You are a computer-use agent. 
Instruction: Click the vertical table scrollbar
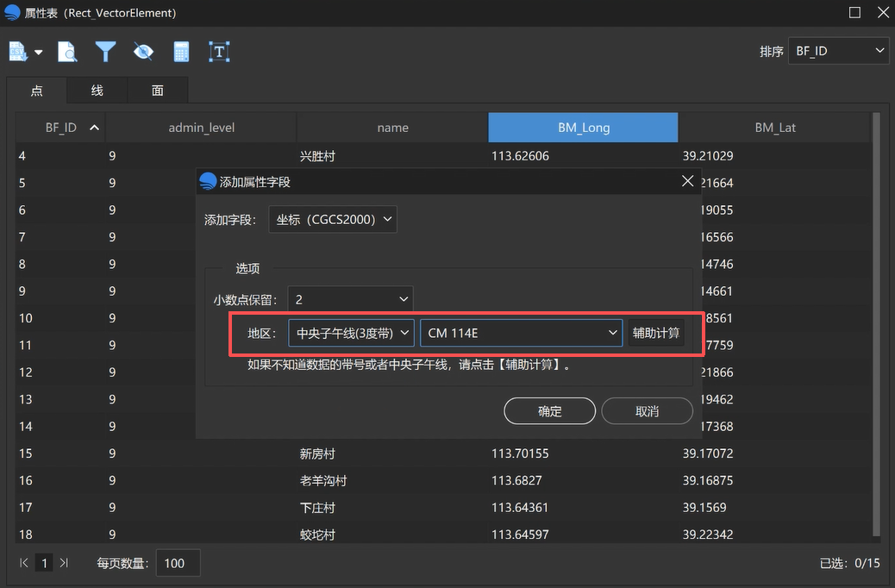pos(877,324)
